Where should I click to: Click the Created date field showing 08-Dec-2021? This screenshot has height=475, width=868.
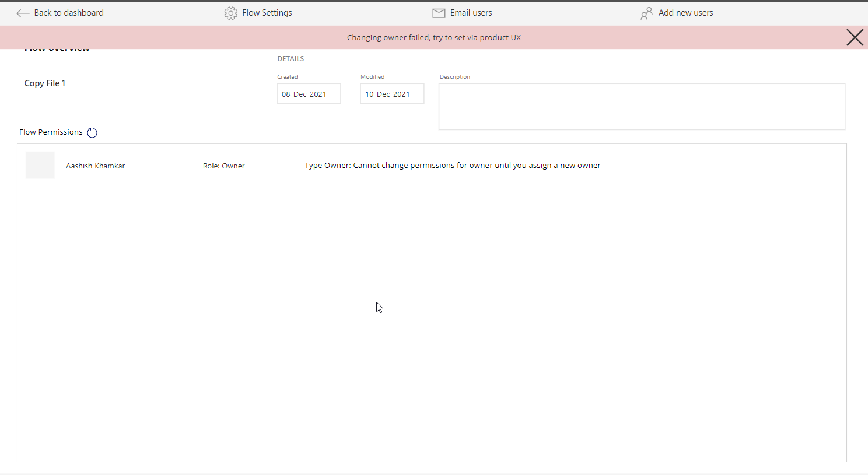pos(309,93)
